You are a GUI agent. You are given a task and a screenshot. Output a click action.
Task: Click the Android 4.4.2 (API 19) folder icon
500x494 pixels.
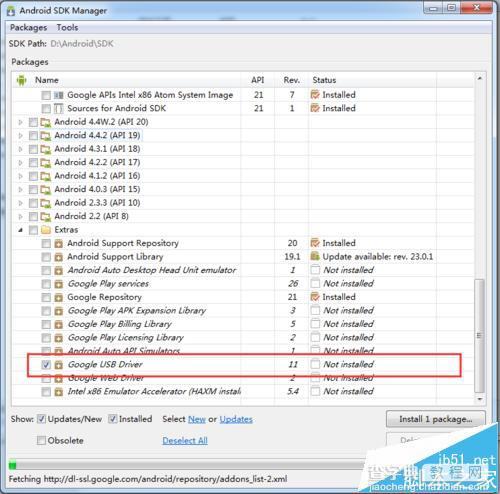(45, 136)
